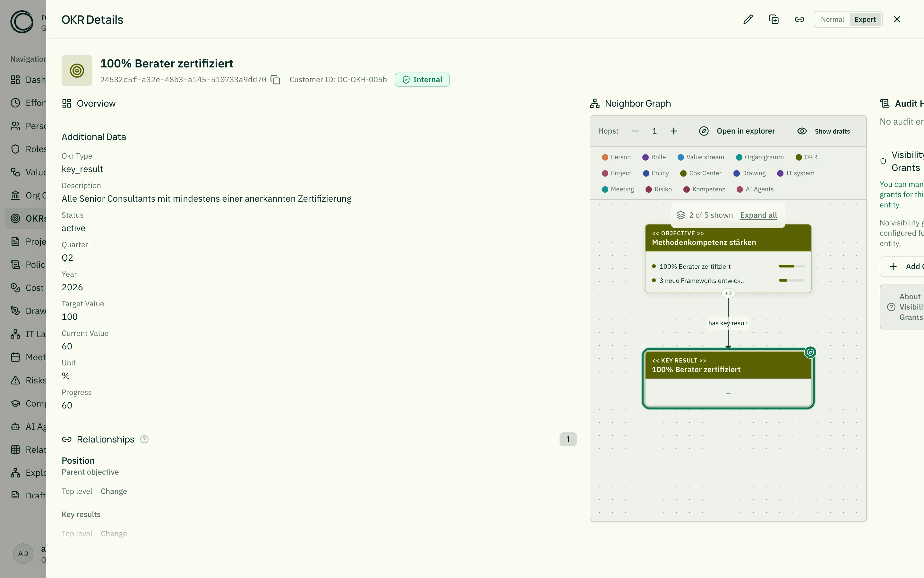Expand the +3 hidden nodes badge
The height and width of the screenshot is (578, 924).
coord(728,293)
